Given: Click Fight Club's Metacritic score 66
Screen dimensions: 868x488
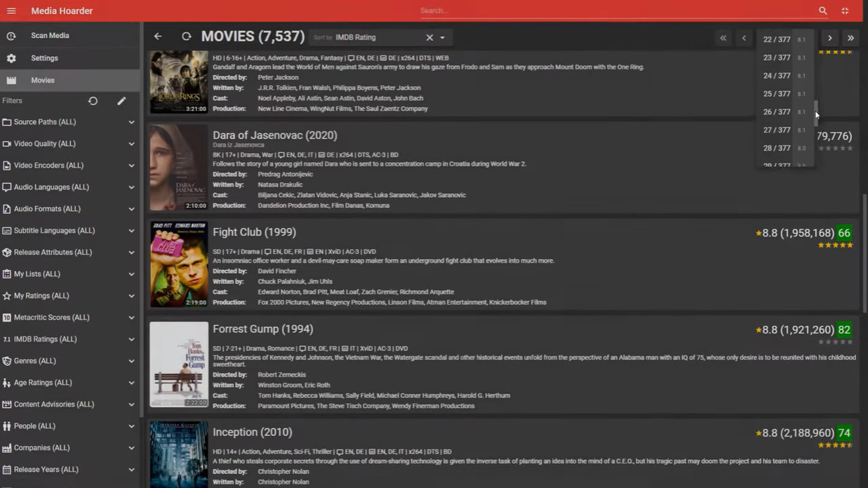Looking at the screenshot, I should pyautogui.click(x=844, y=233).
